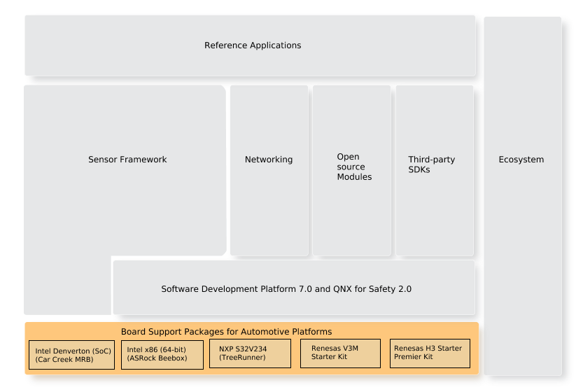Click the "(TreeRunner)" label

click(242, 358)
